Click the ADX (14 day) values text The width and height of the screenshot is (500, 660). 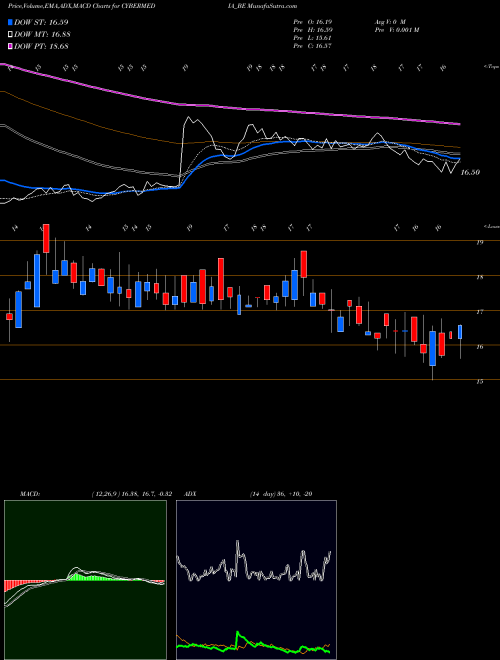[281, 494]
